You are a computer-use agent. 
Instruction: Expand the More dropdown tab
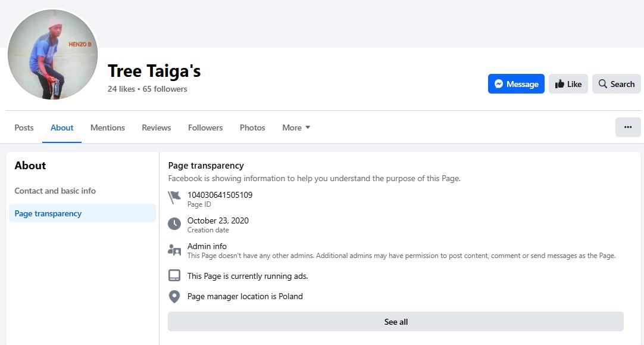(x=296, y=128)
